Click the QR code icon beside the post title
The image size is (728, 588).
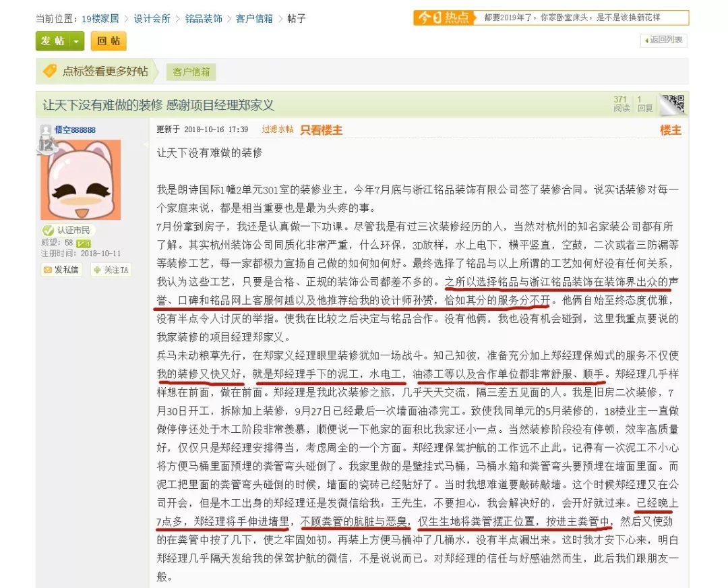[x=671, y=104]
